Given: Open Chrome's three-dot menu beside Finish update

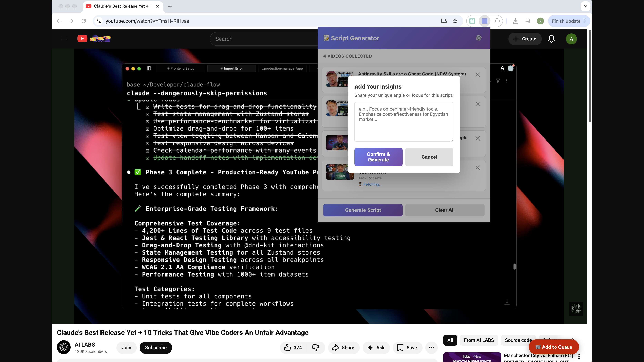Looking at the screenshot, I should (585, 21).
